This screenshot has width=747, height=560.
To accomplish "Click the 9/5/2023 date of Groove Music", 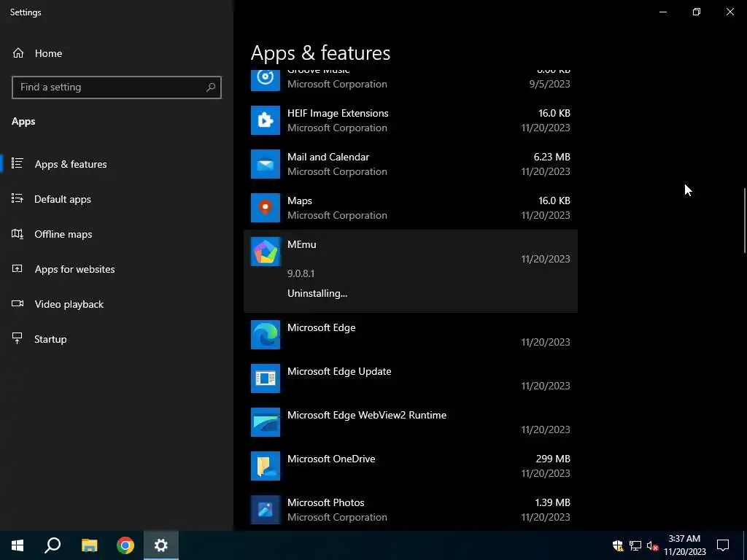I will pyautogui.click(x=549, y=84).
